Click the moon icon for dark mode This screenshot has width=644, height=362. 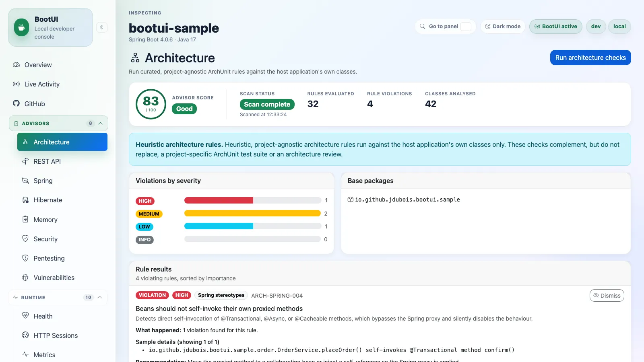(488, 27)
